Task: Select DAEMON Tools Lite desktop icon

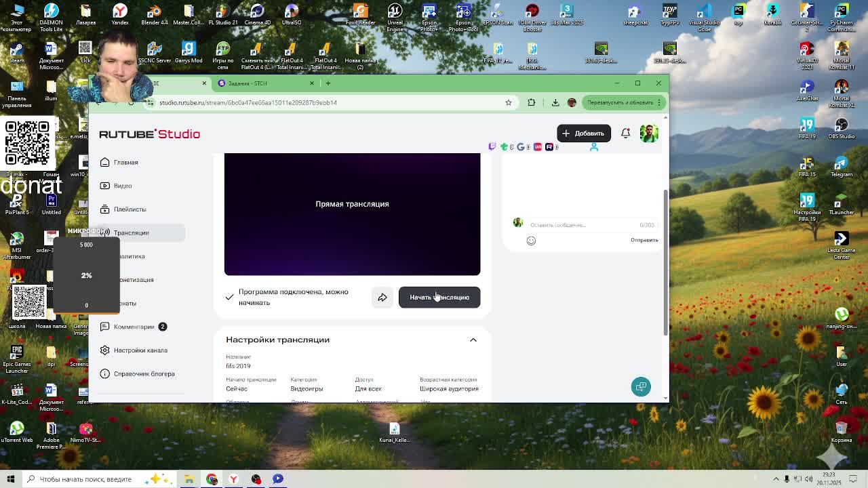Action: [51, 16]
